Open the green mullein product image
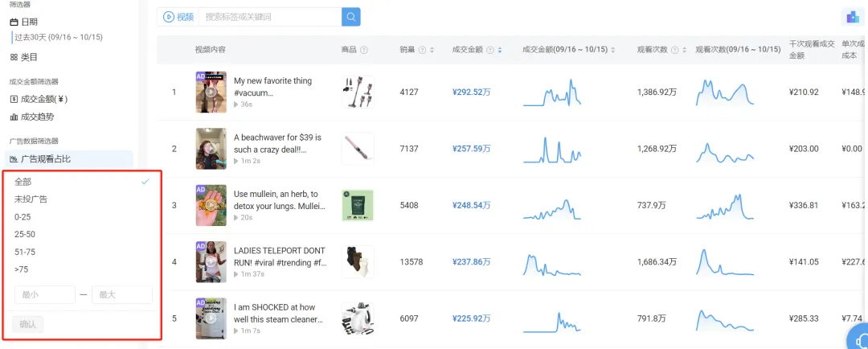Viewport: 868px width, 349px height. tap(358, 205)
